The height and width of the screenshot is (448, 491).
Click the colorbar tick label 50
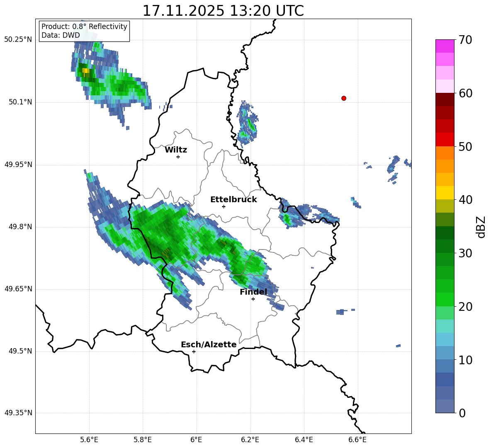coord(465,147)
